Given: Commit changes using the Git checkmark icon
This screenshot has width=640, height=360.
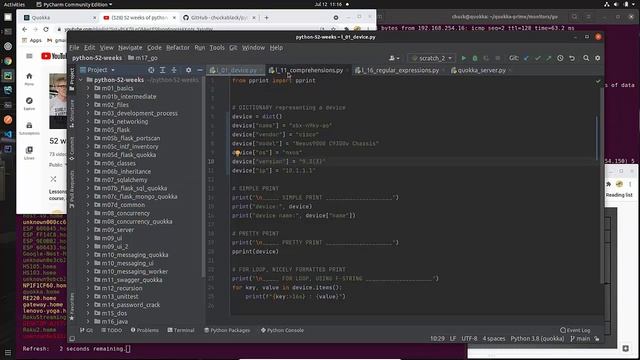Looking at the screenshot, I should (x=538, y=58).
